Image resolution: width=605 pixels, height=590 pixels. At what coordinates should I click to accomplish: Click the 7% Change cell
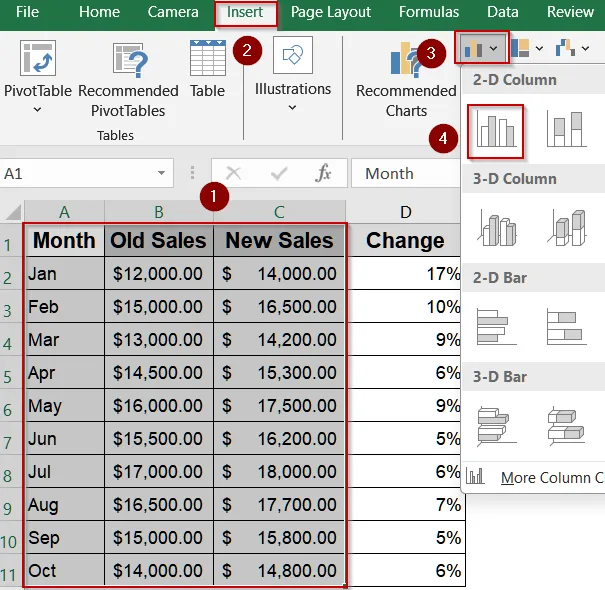click(x=405, y=504)
